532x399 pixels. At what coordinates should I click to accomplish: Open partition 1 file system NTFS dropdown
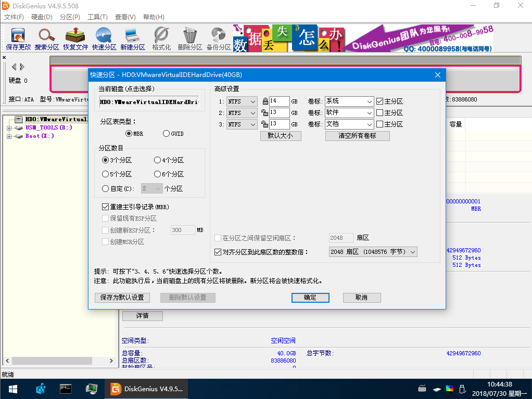point(242,101)
